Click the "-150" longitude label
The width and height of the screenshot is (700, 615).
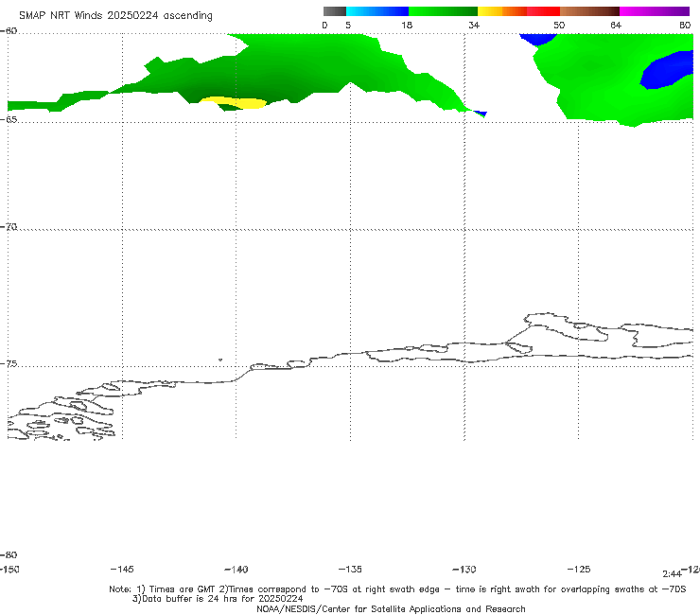click(x=9, y=570)
